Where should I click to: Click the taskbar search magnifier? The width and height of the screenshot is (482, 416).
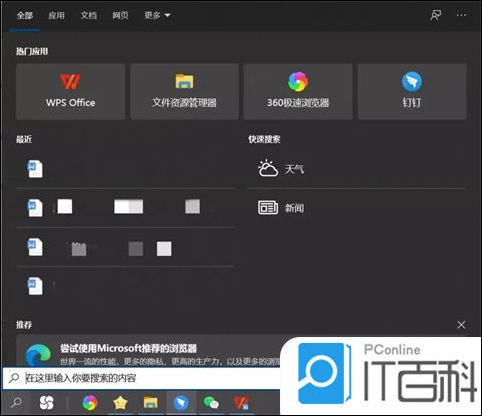click(16, 403)
